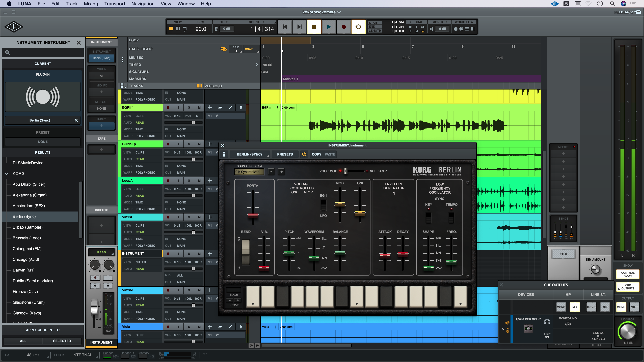
Task: Click Marker 1 in the markers row
Action: (290, 79)
